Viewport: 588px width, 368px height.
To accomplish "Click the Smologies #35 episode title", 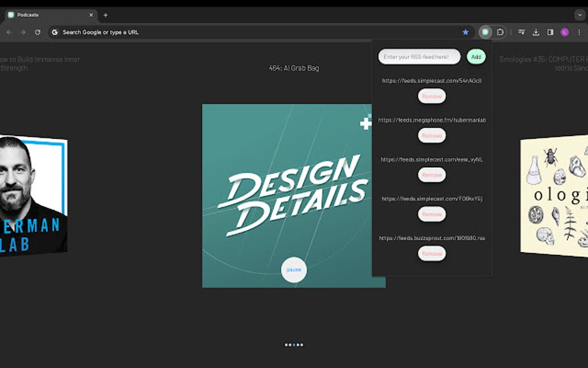I will click(x=544, y=64).
